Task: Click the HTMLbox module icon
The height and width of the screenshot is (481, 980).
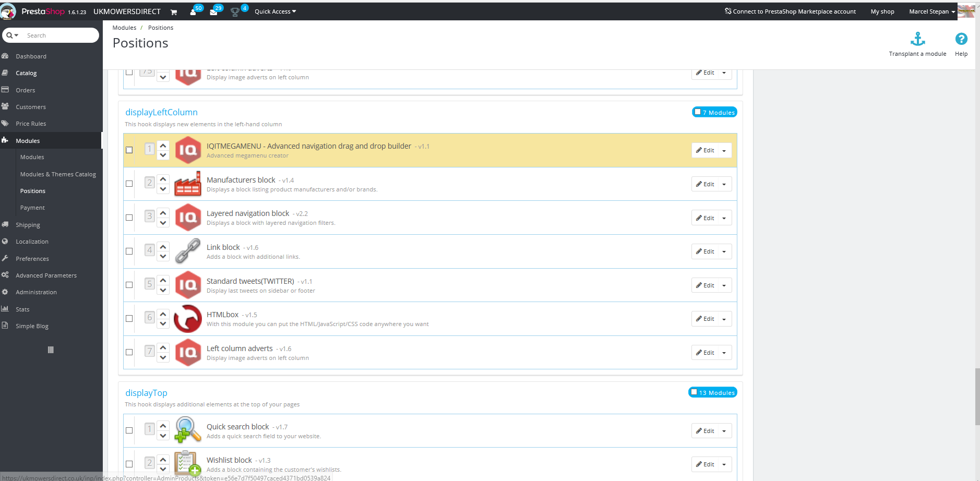Action: [x=188, y=319]
